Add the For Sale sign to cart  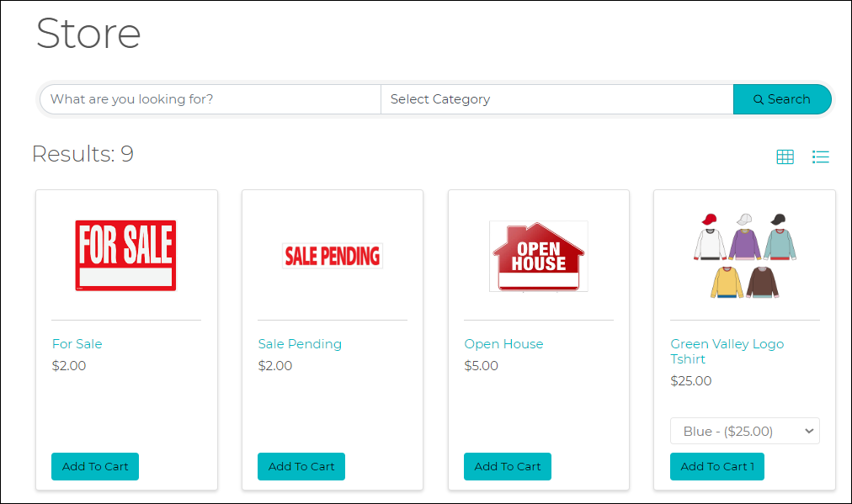coord(95,466)
